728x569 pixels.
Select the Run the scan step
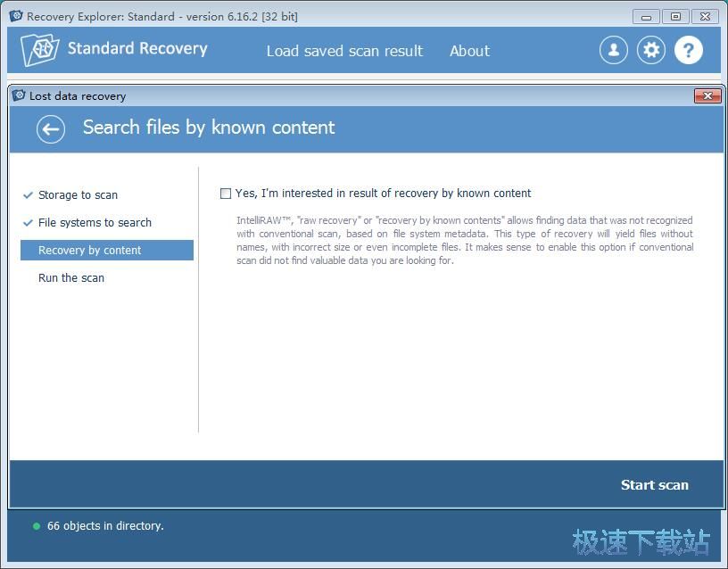click(71, 278)
